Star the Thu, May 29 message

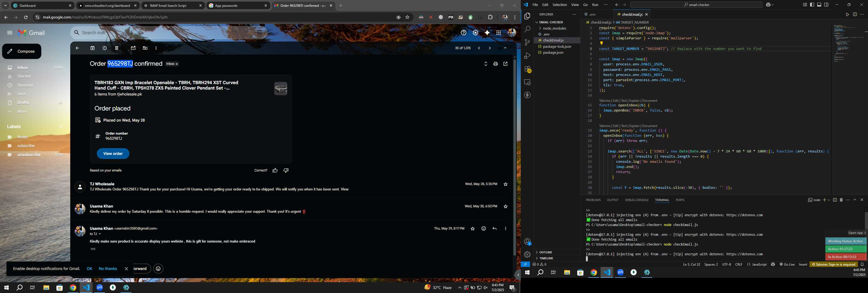(x=473, y=229)
